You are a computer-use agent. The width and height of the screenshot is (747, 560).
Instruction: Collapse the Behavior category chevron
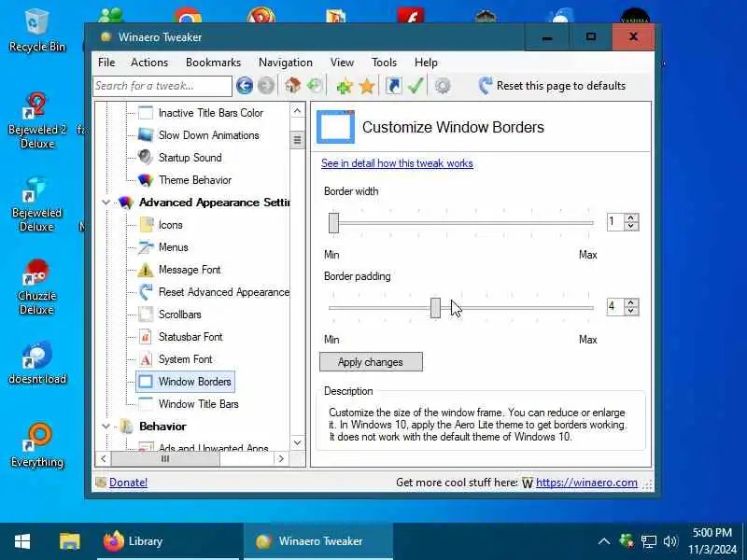[x=106, y=427]
